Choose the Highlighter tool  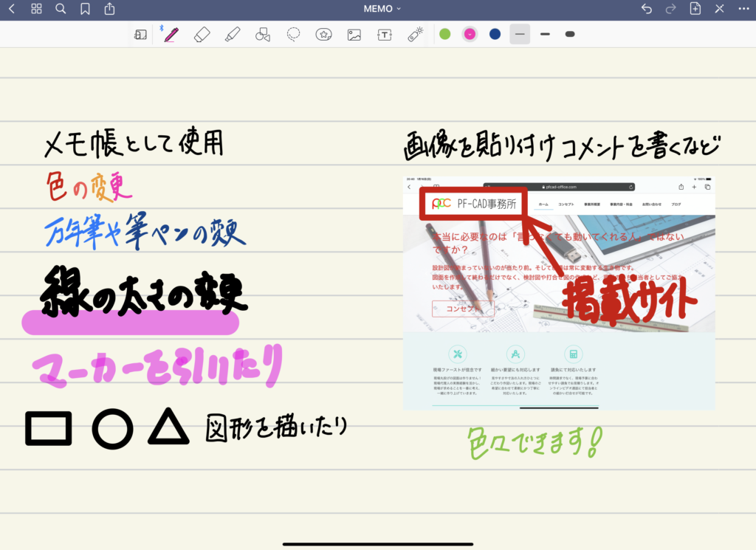click(x=233, y=34)
